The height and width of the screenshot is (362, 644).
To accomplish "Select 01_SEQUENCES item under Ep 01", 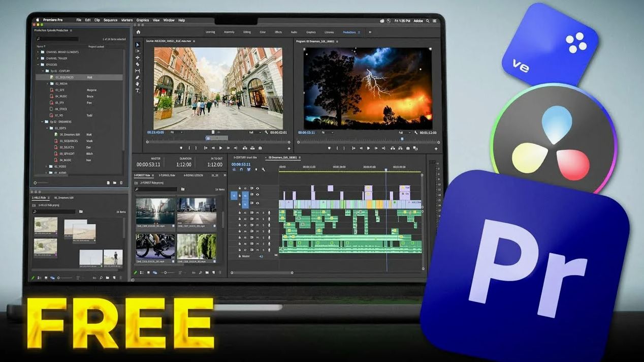I will point(64,77).
